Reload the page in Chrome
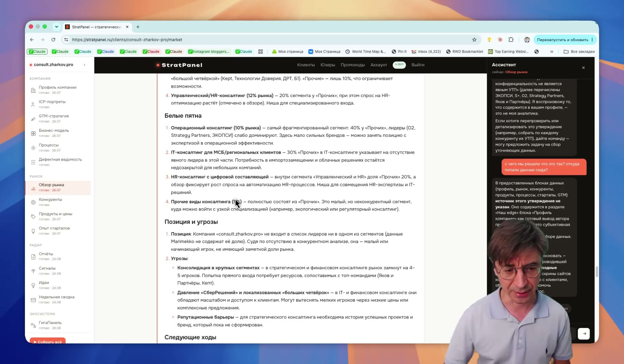Viewport: 624px width, 364px height. coord(53,40)
